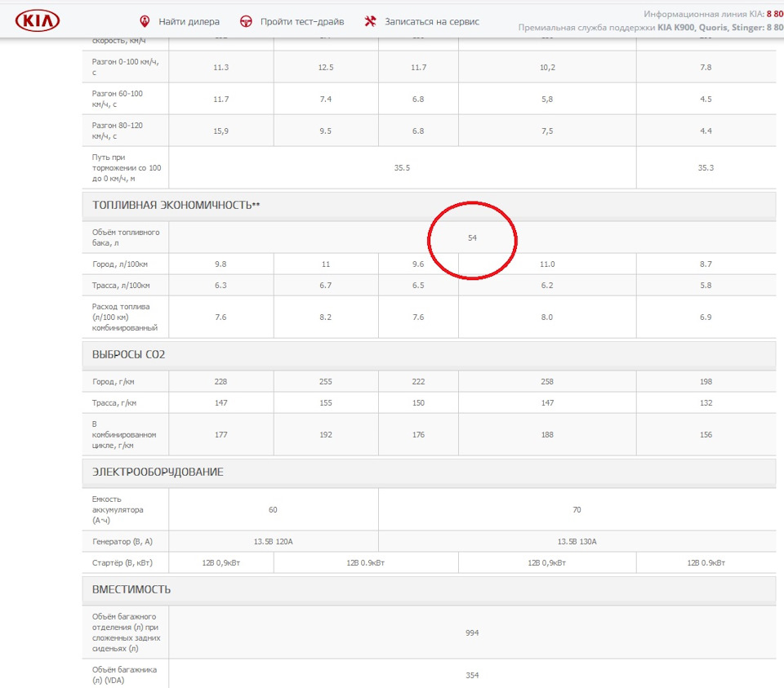This screenshot has height=688, width=784.
Task: Click the steering wheel test-drive icon
Action: (246, 21)
